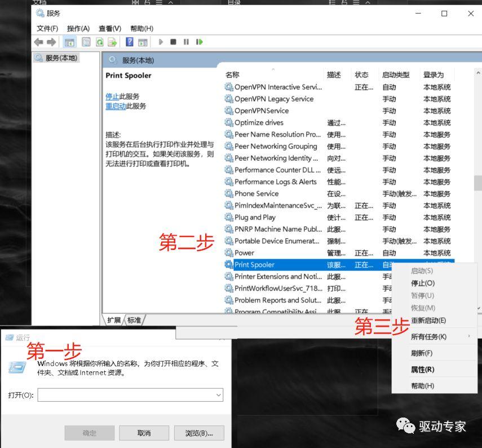Select Printer Extensions and Notifications row name
The height and width of the screenshot is (448, 482).
click(x=278, y=276)
